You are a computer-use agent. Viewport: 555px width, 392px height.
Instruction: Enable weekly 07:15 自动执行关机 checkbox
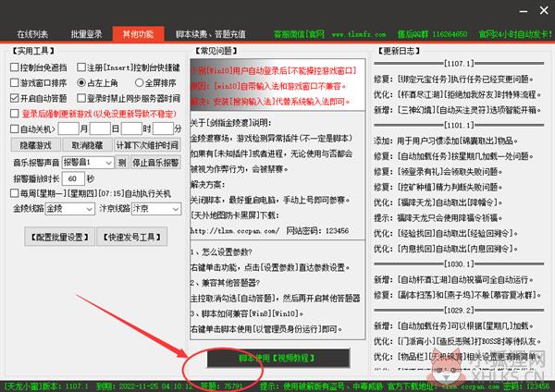pyautogui.click(x=15, y=193)
